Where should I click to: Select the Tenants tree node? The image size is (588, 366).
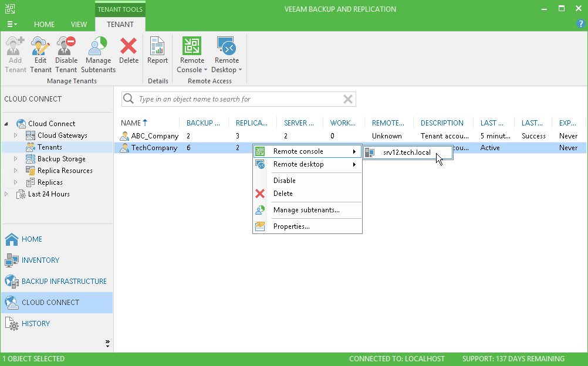click(49, 147)
